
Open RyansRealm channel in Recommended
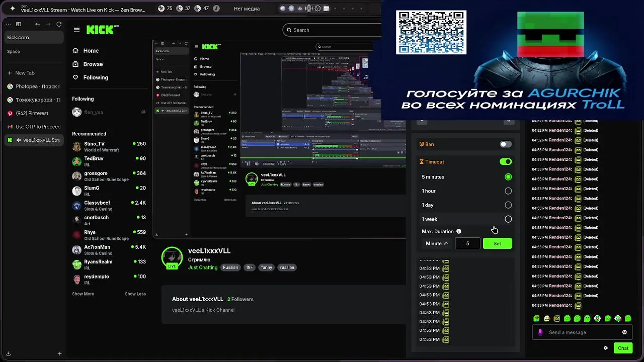(109, 264)
